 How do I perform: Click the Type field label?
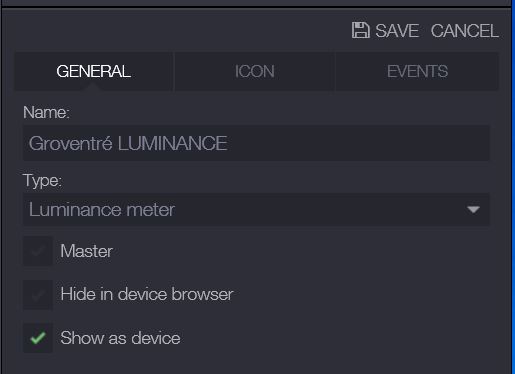click(42, 181)
